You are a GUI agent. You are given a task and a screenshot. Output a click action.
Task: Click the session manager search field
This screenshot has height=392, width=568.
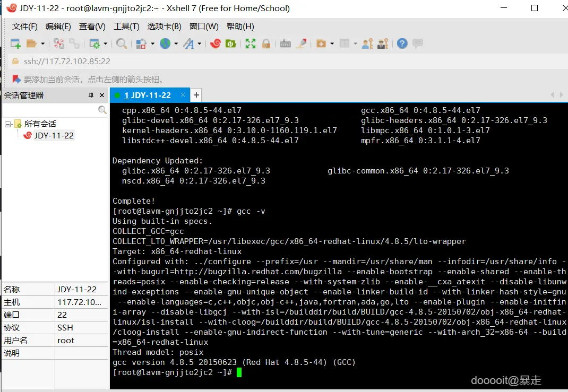click(x=50, y=110)
